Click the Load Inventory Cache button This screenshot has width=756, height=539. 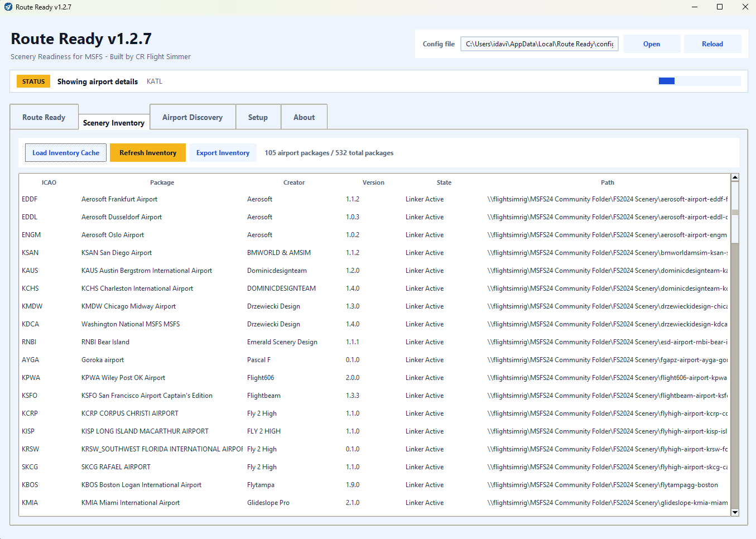pyautogui.click(x=66, y=153)
